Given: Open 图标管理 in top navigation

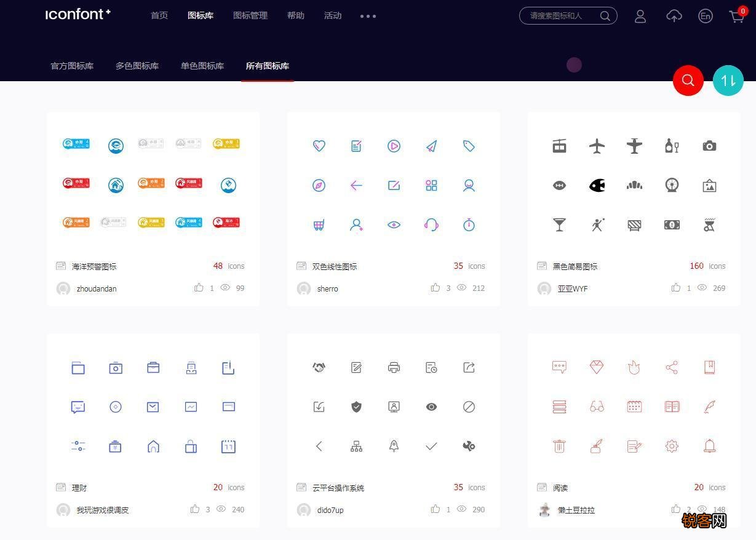Looking at the screenshot, I should [x=250, y=15].
